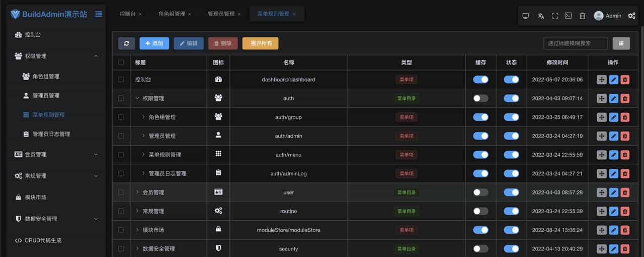Edit the auth/admin row with pencil icon
The width and height of the screenshot is (644, 257).
[613, 136]
